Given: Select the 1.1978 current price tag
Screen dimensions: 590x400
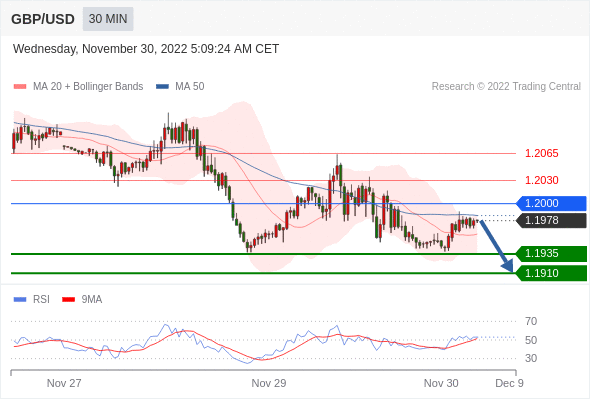Looking at the screenshot, I should [x=551, y=220].
